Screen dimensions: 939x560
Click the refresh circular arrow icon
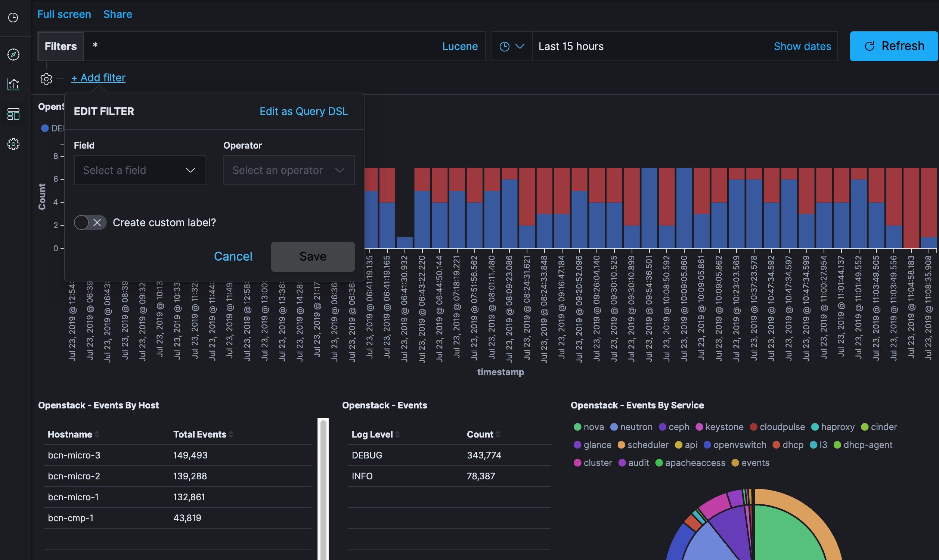[870, 46]
